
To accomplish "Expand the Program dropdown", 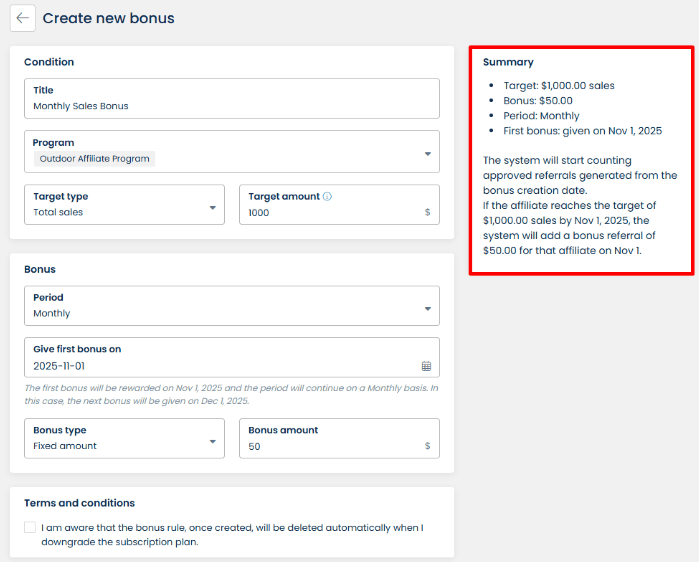I will click(x=427, y=153).
